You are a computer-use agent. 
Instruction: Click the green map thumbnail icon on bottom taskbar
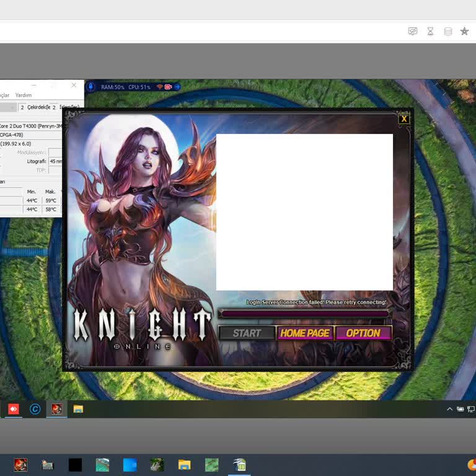[211, 465]
